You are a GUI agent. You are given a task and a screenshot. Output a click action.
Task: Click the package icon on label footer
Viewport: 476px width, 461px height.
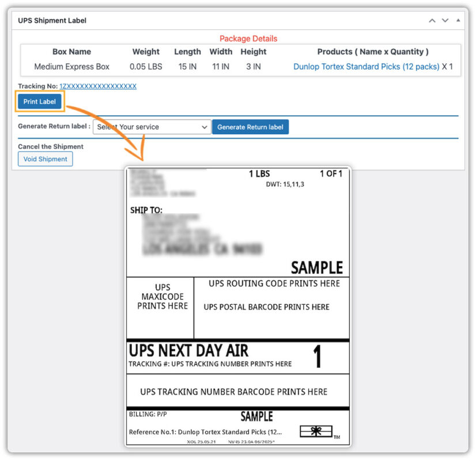316,431
